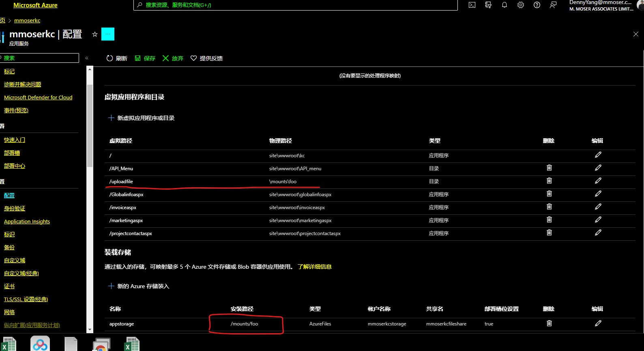Click the provide feedback button
Image resolution: width=644 pixels, height=351 pixels.
(x=206, y=58)
